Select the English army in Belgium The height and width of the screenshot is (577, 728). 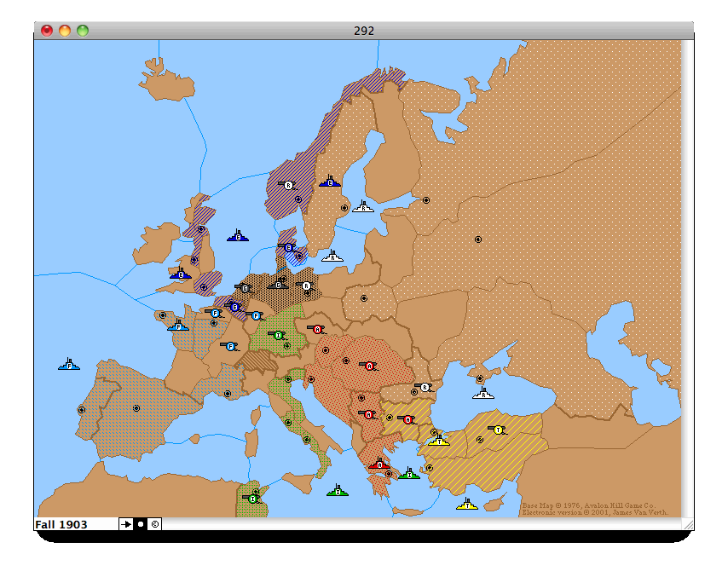click(x=234, y=306)
